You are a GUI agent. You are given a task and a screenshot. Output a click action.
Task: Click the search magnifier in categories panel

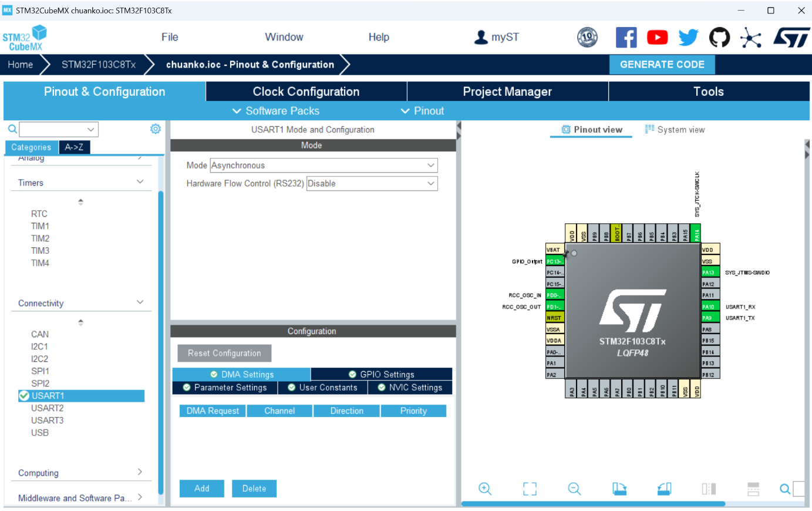12,129
